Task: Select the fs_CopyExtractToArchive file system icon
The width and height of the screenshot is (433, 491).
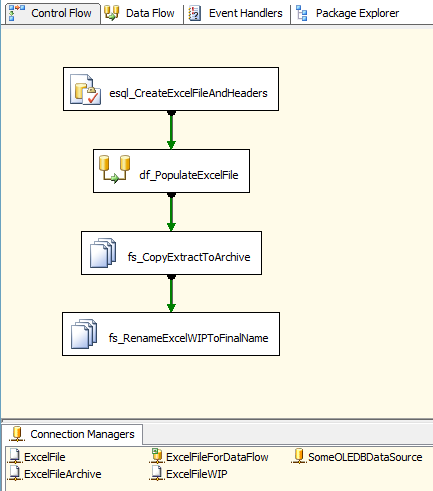Action: (x=103, y=253)
